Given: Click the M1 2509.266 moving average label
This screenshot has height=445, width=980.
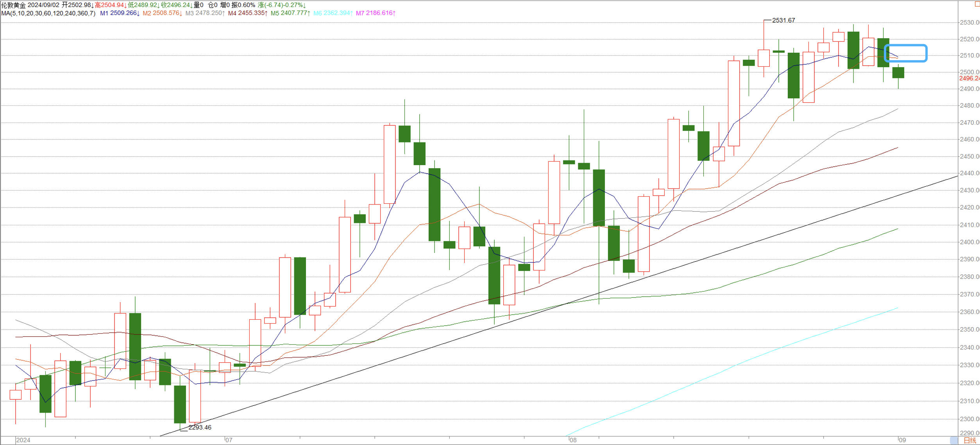Looking at the screenshot, I should click(x=120, y=13).
